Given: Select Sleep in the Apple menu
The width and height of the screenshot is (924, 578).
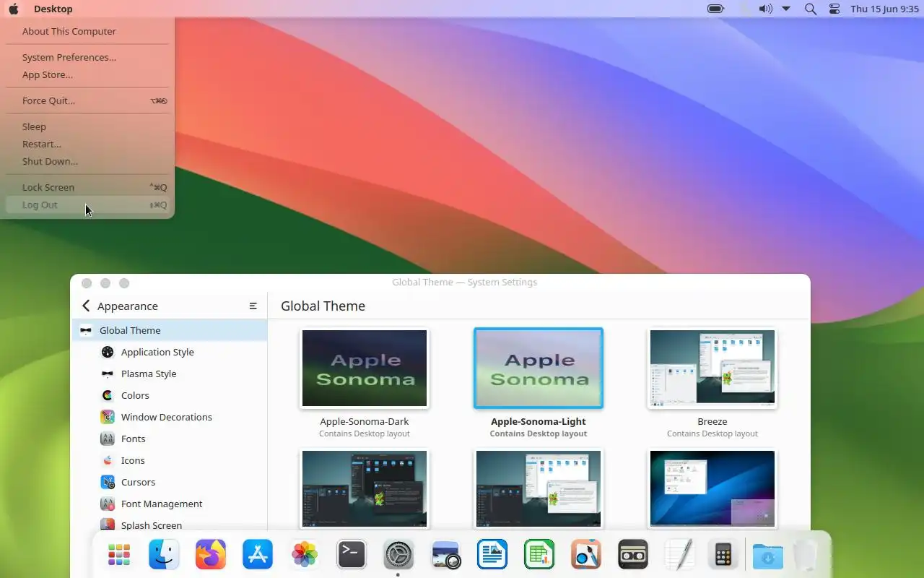Looking at the screenshot, I should pos(87,126).
